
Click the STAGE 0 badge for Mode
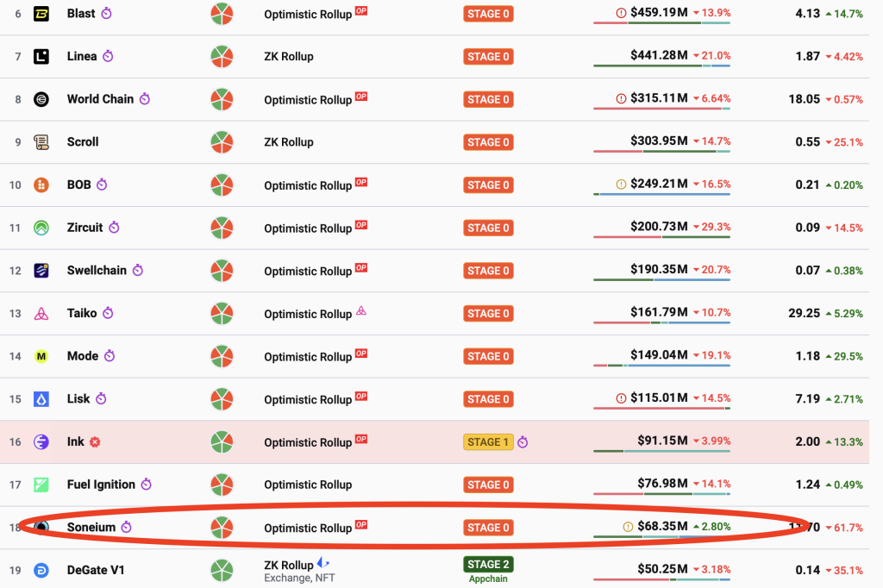coord(488,356)
